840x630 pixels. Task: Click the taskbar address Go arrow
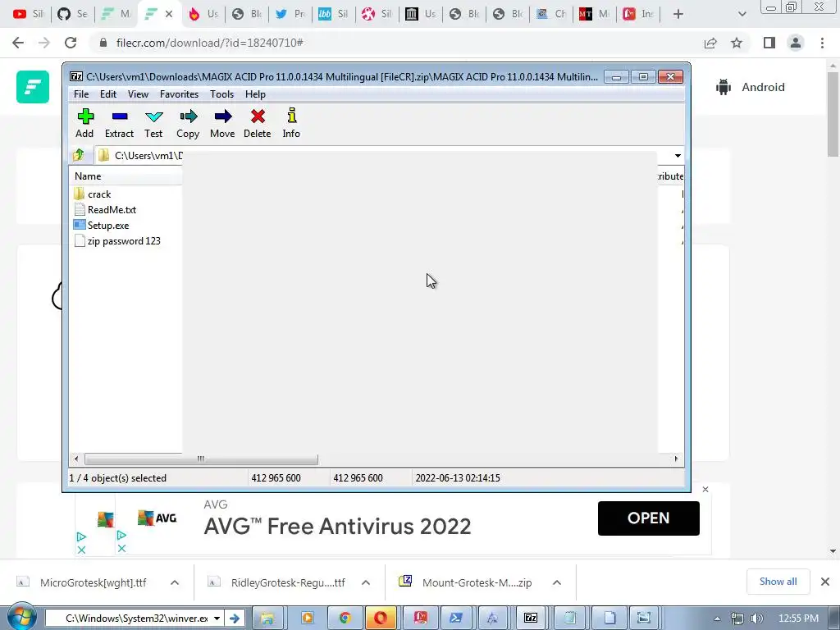click(234, 619)
